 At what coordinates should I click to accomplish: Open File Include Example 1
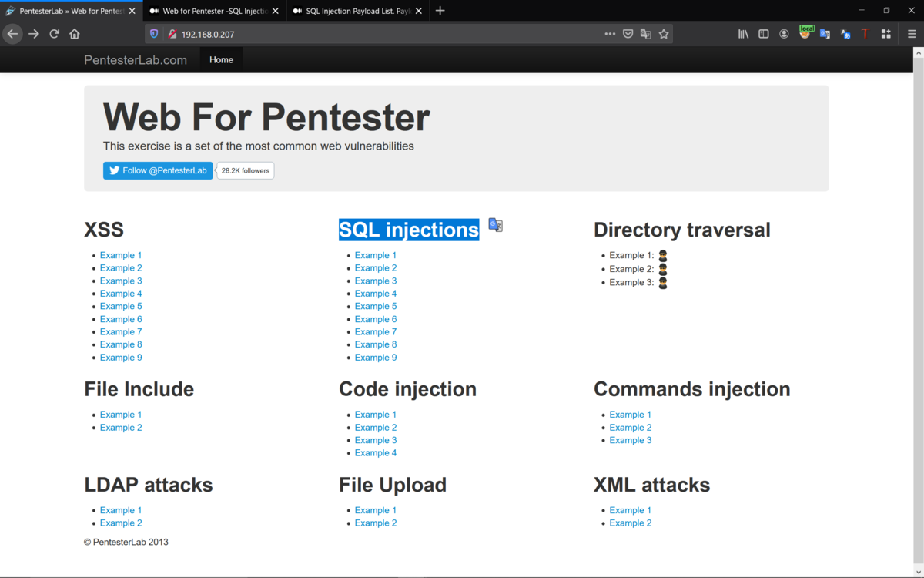point(121,415)
